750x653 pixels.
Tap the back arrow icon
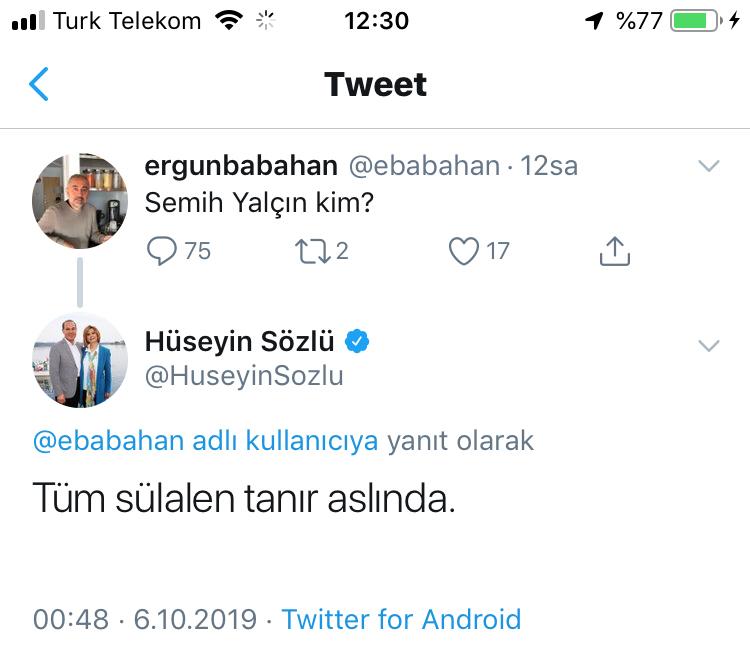pos(39,85)
